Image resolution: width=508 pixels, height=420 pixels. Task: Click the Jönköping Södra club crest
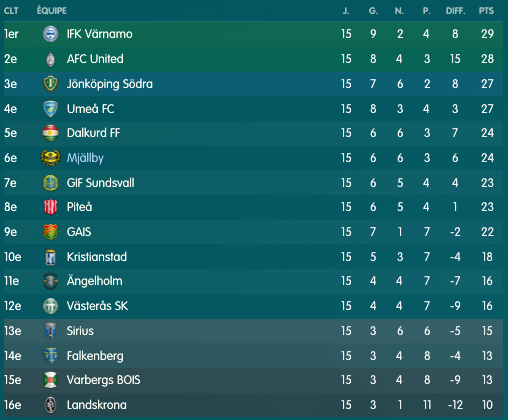coord(51,84)
